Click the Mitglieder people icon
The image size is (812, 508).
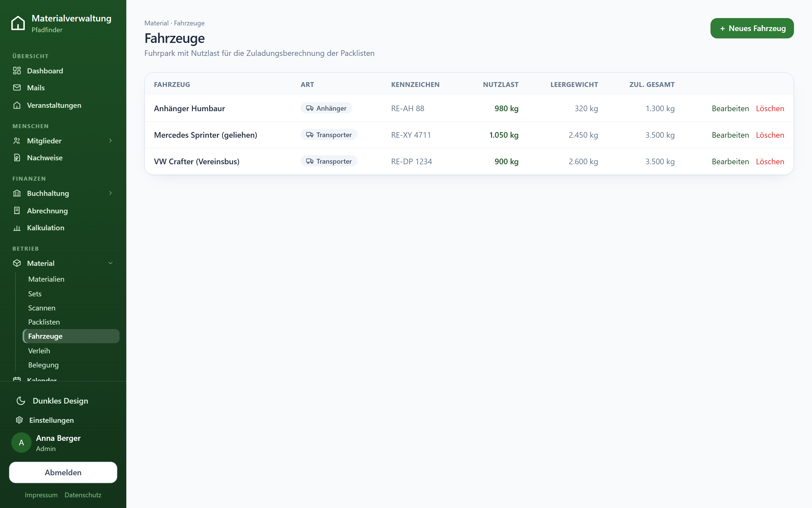(x=17, y=141)
